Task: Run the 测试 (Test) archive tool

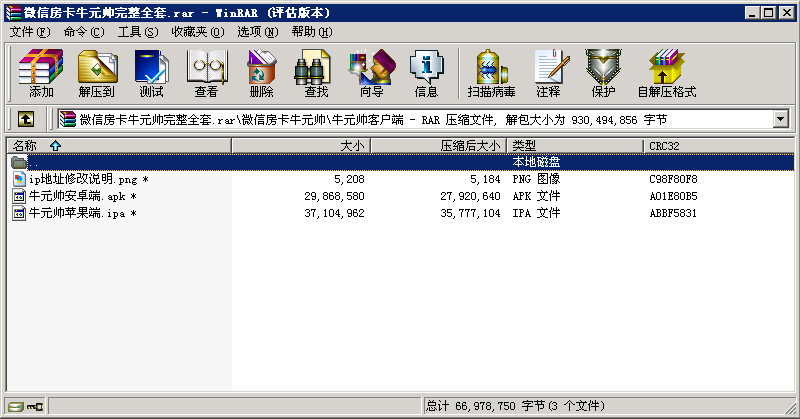Action: click(151, 74)
